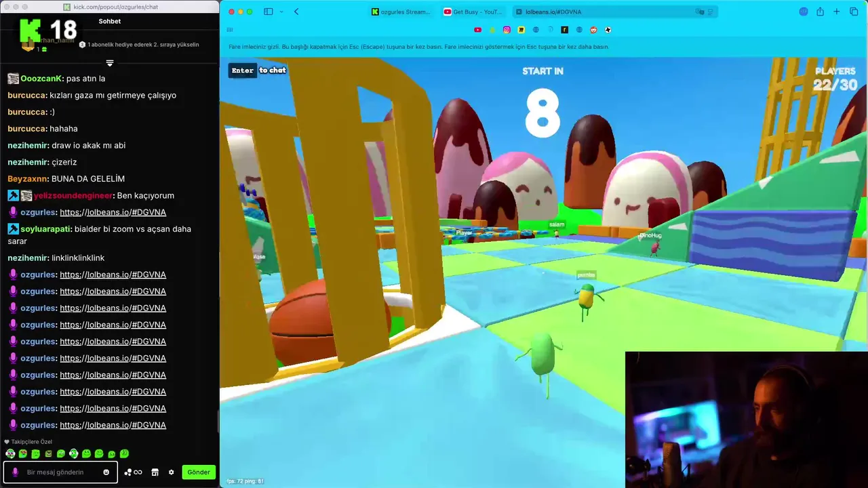Image resolution: width=868 pixels, height=488 pixels.
Task: Send message with Gönder button
Action: 199,472
